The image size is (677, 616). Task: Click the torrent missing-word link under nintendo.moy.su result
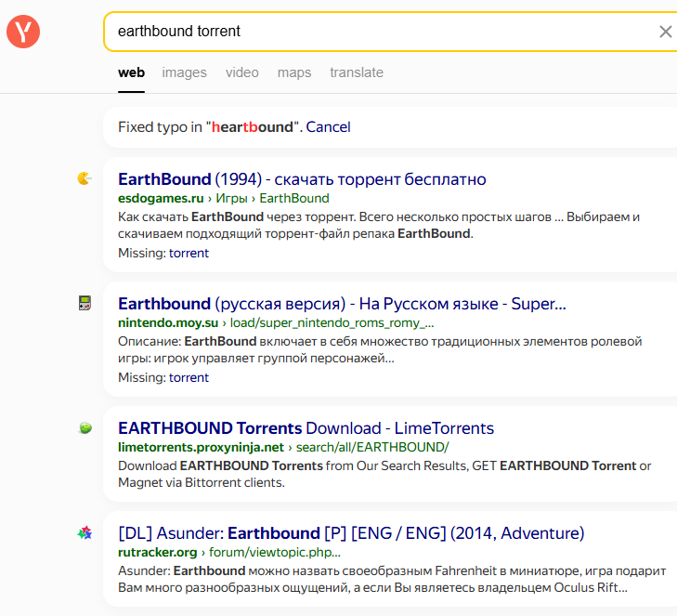click(189, 377)
